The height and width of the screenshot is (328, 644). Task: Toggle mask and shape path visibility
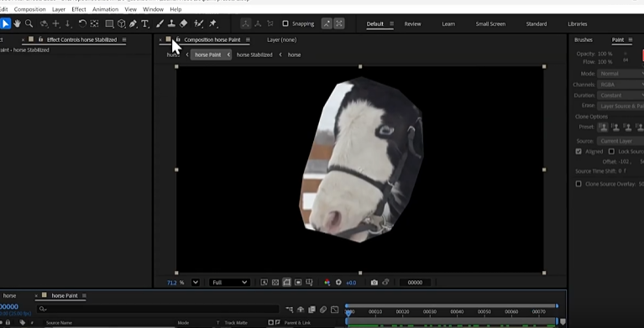tap(286, 283)
